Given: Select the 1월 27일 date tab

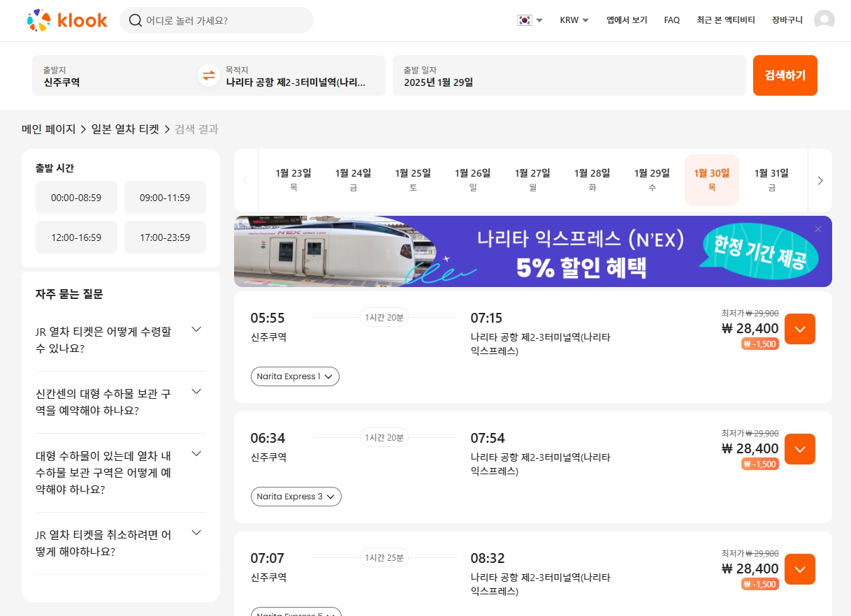Looking at the screenshot, I should pos(532,179).
